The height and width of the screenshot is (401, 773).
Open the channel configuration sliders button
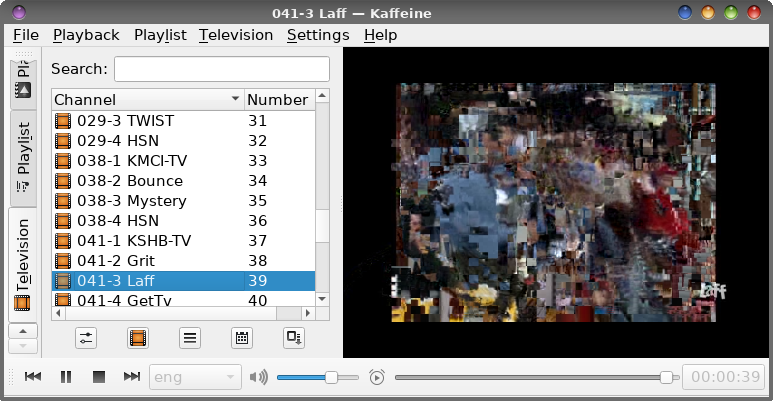pos(86,338)
